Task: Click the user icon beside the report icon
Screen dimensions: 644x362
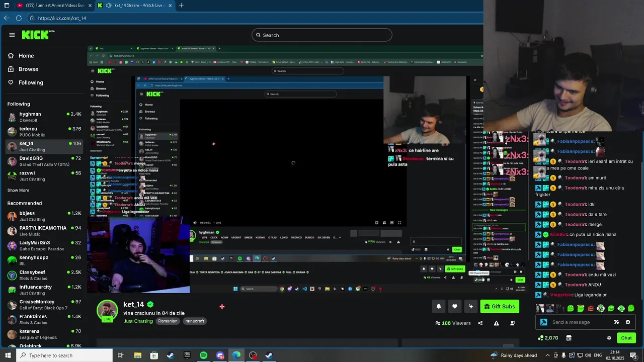Action: (513, 323)
